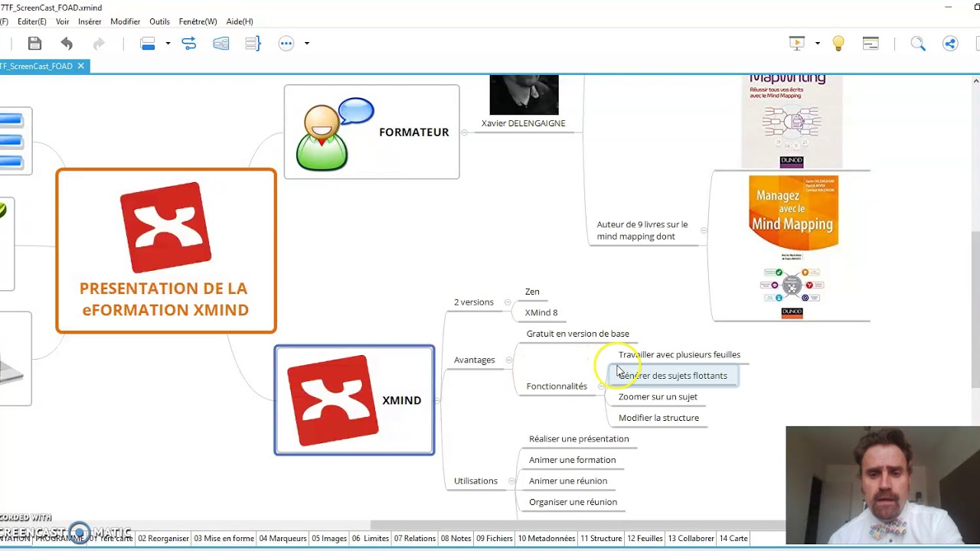Switch to 05 Images sheet tab

click(329, 539)
